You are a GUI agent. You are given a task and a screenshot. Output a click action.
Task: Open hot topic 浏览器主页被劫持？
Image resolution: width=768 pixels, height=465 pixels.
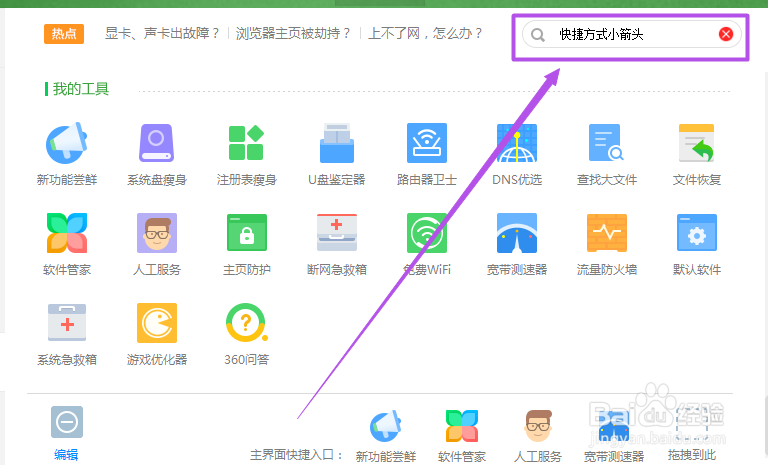pyautogui.click(x=293, y=33)
